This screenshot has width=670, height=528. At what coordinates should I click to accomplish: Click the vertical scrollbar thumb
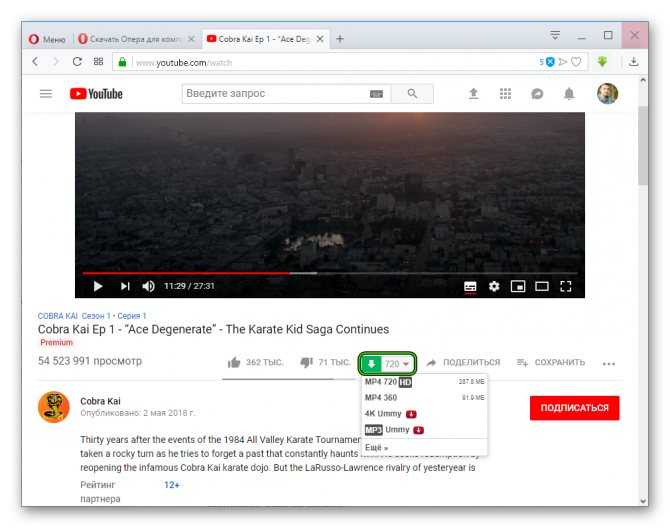pyautogui.click(x=643, y=146)
